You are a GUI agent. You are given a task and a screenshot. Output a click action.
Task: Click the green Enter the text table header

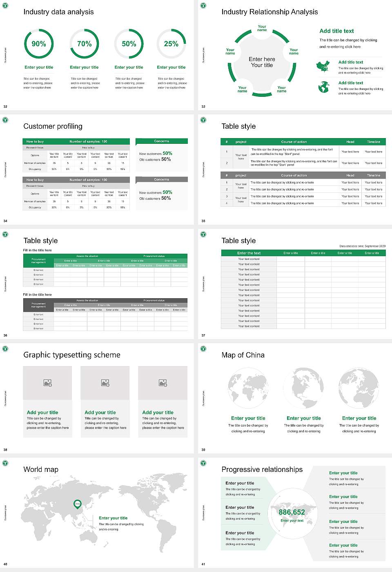[248, 253]
